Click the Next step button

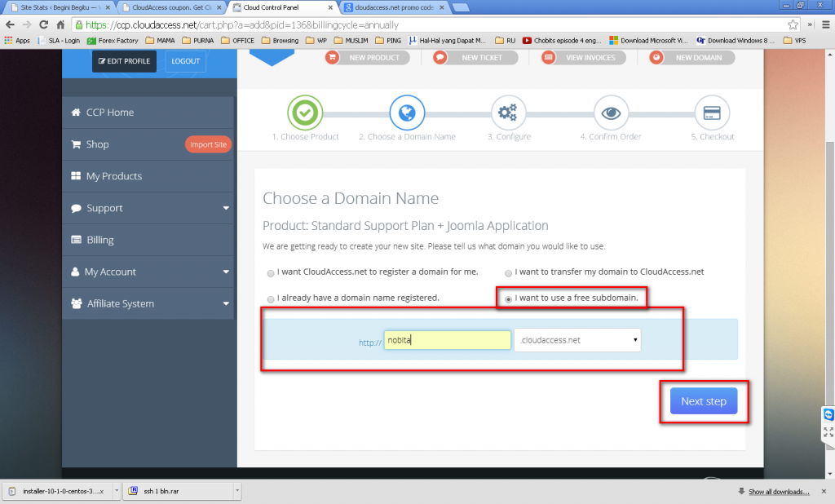tap(704, 401)
